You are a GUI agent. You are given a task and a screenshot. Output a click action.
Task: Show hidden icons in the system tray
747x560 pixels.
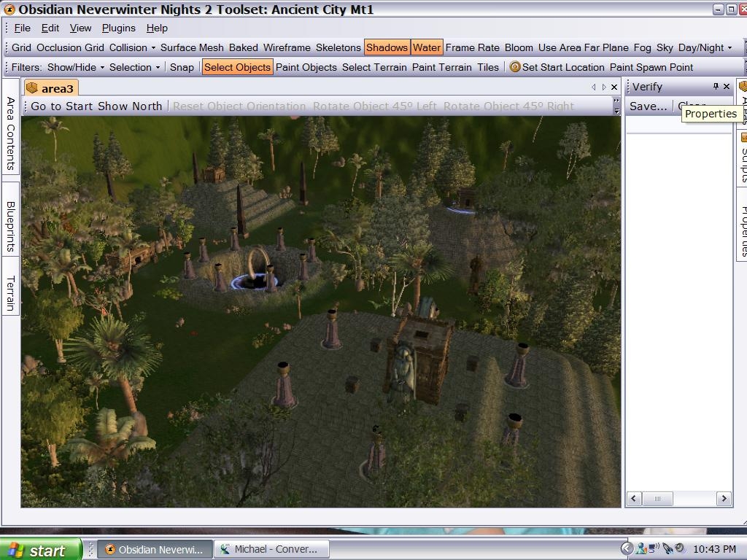627,548
